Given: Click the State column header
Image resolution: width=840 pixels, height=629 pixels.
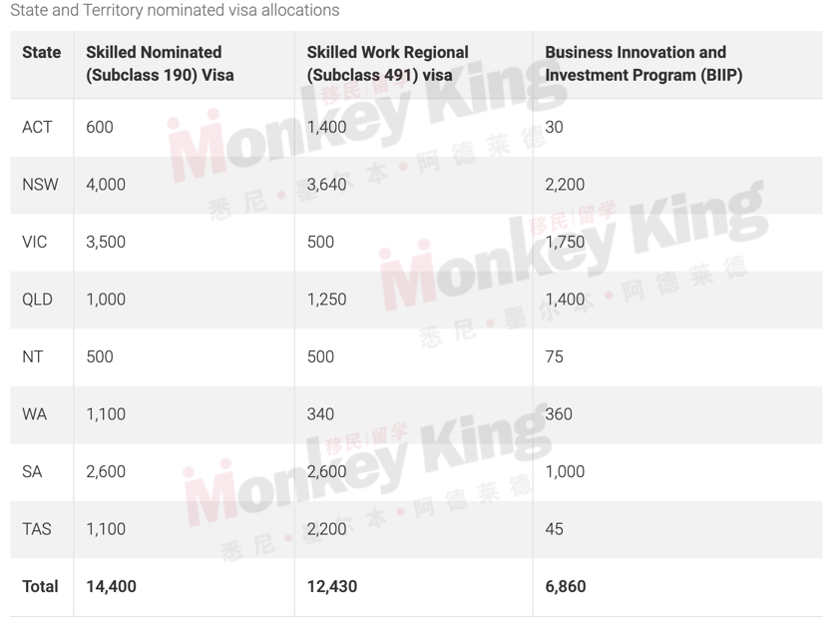Looking at the screenshot, I should (41, 53).
